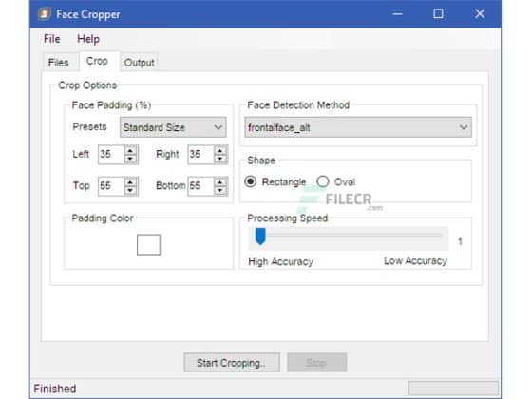This screenshot has height=399, width=532.
Task: Click the Low Accuracy label
Action: coord(416,261)
